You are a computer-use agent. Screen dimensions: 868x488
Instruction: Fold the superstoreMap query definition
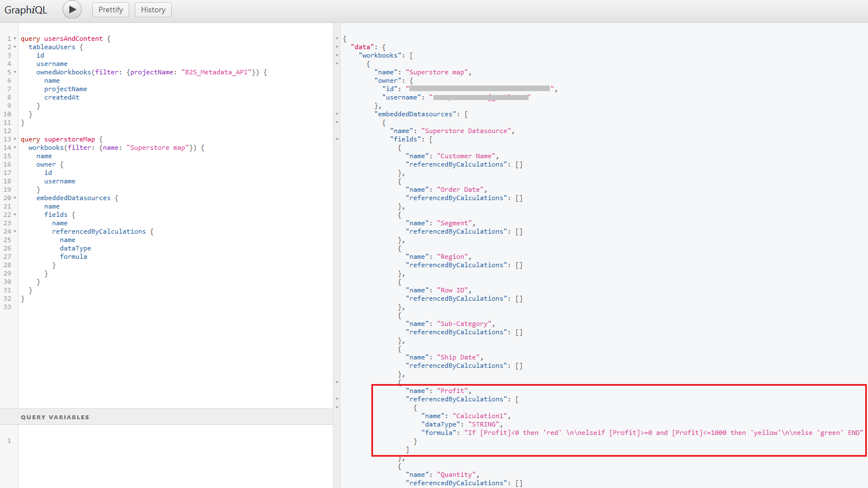[x=15, y=139]
